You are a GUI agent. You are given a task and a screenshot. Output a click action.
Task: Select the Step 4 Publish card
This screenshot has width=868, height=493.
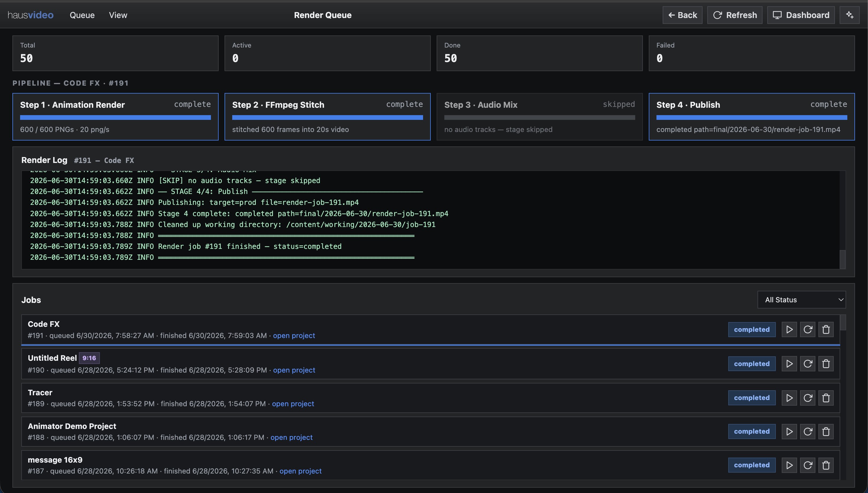pyautogui.click(x=752, y=117)
